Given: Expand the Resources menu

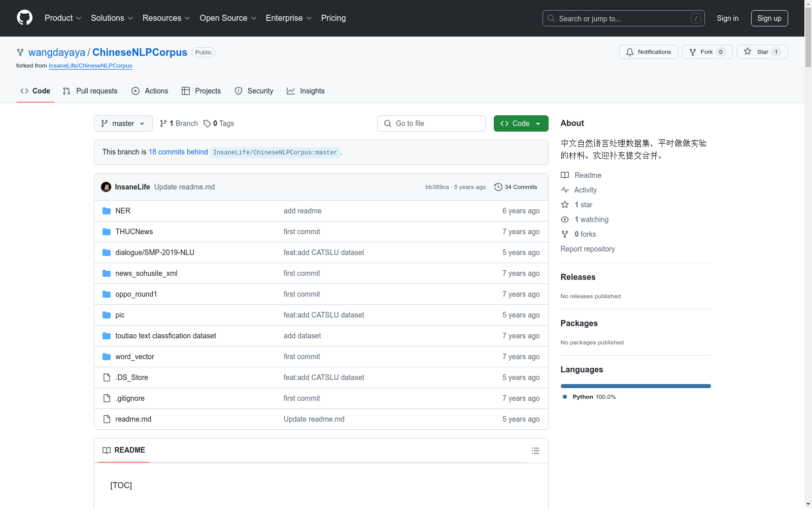Looking at the screenshot, I should click(166, 18).
